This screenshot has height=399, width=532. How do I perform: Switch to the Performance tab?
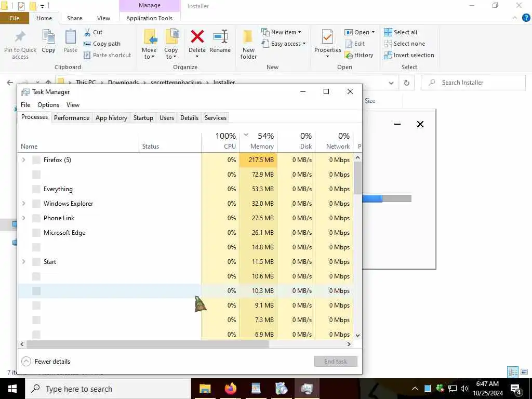click(x=72, y=118)
